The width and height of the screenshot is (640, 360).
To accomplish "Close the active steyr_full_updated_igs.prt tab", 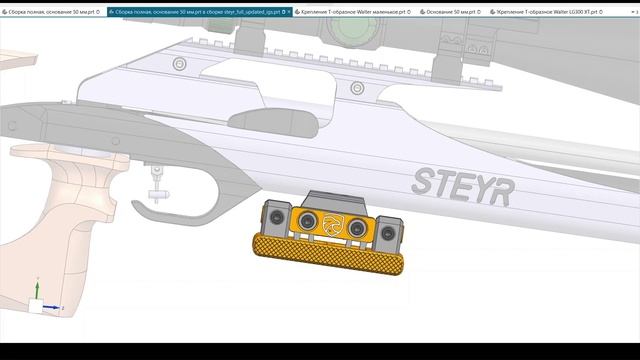I will [x=289, y=12].
